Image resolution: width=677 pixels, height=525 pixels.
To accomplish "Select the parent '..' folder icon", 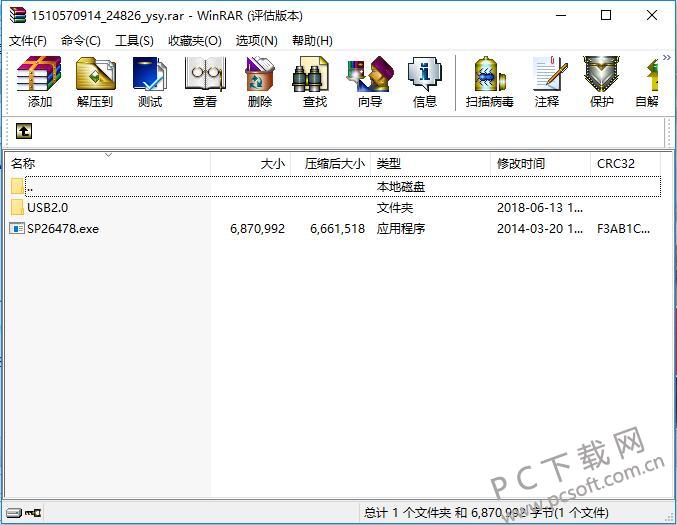I will [17, 186].
